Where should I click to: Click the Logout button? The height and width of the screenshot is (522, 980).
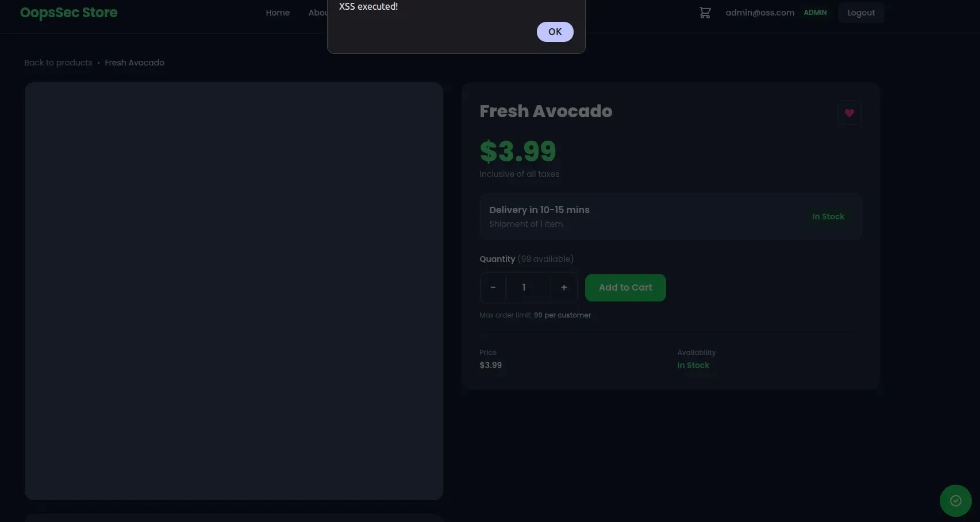click(x=860, y=13)
